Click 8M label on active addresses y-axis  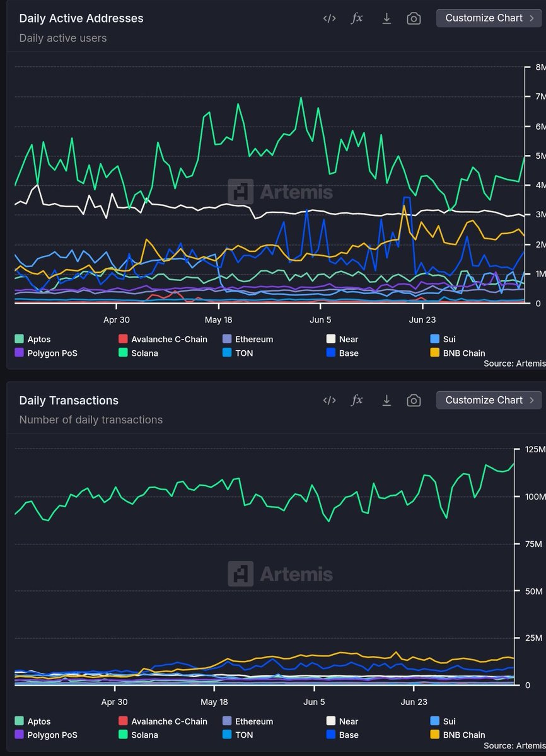540,67
